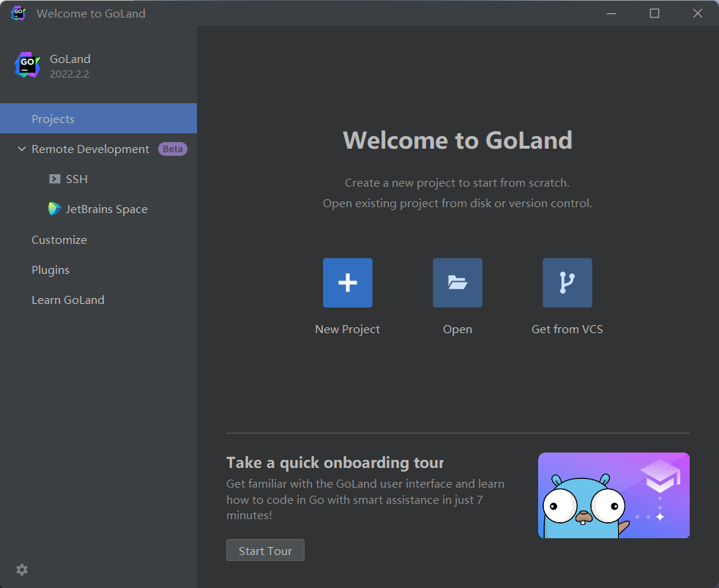Click the Open label text

457,330
